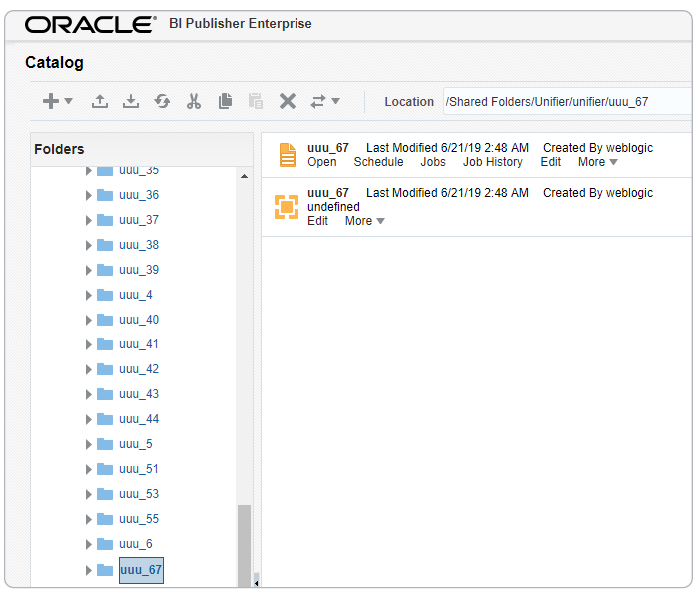
Task: Click the Jobs link for uuu_67 report
Action: click(433, 162)
